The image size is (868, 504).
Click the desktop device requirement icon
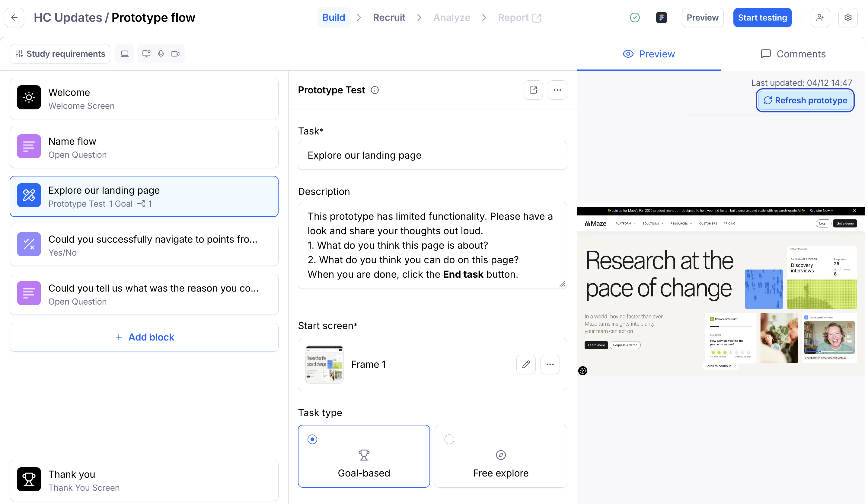[125, 54]
